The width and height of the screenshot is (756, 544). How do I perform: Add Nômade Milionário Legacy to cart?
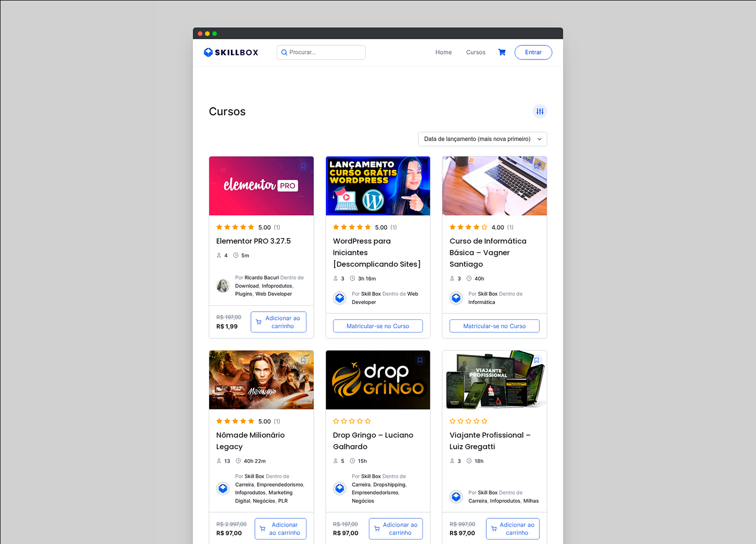[281, 529]
